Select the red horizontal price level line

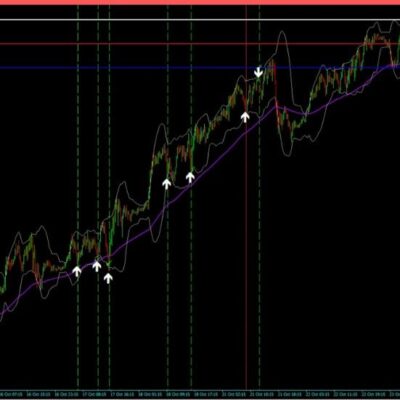point(200,44)
